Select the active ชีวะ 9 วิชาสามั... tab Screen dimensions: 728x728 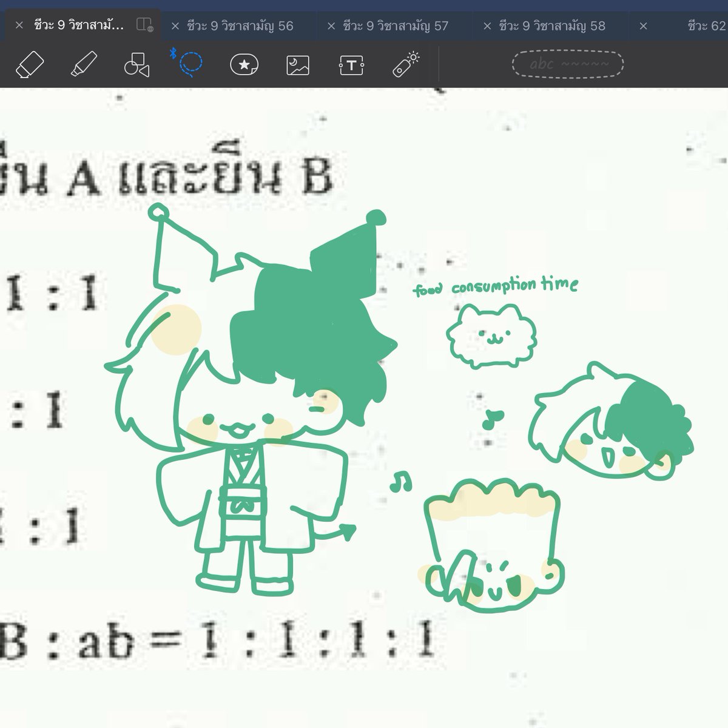[x=79, y=25]
